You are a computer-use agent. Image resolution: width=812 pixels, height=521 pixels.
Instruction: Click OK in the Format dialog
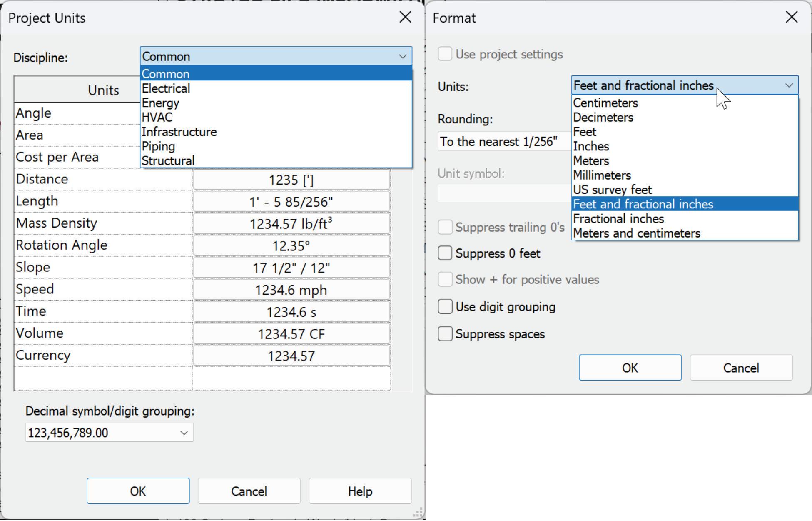point(630,368)
